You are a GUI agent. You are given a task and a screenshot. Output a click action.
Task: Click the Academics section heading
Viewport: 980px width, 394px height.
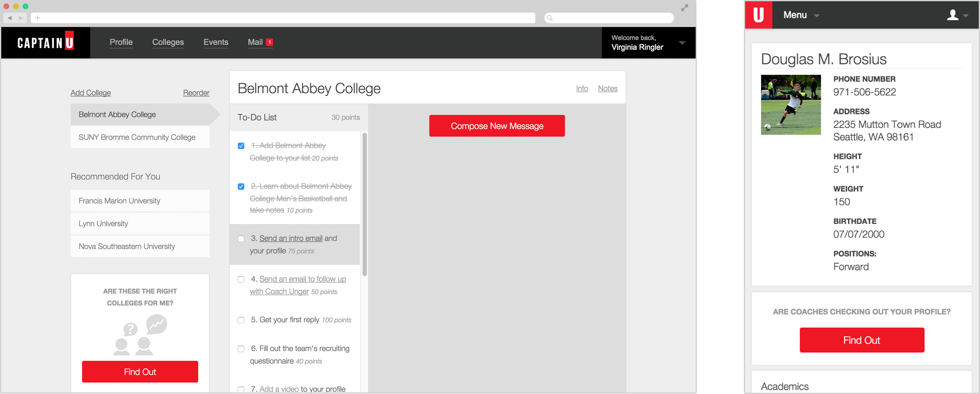[785, 386]
